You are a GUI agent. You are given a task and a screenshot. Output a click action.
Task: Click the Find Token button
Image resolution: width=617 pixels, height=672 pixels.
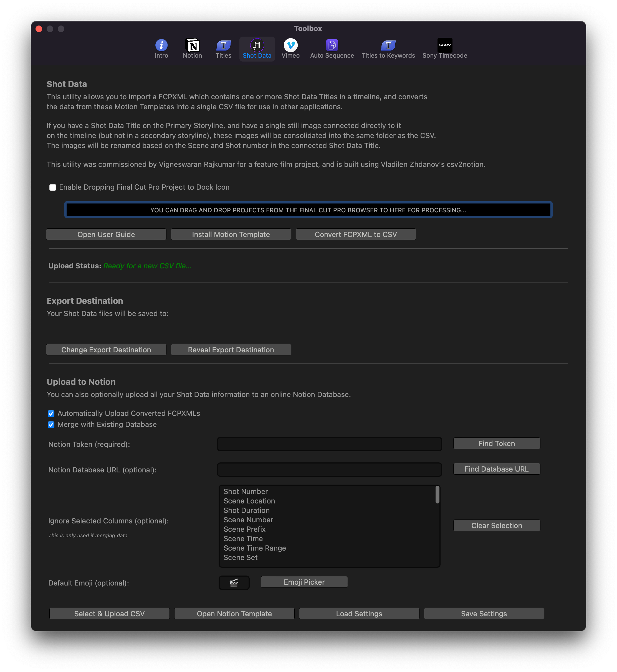point(496,444)
